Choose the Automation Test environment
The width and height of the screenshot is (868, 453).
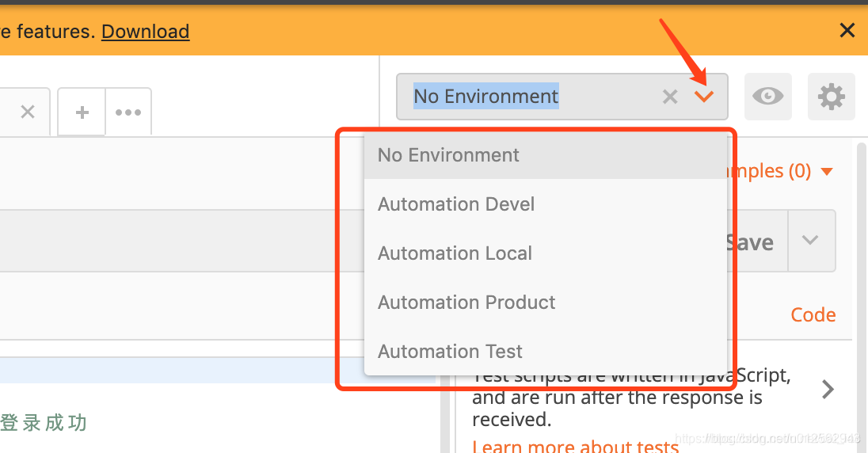coord(545,351)
